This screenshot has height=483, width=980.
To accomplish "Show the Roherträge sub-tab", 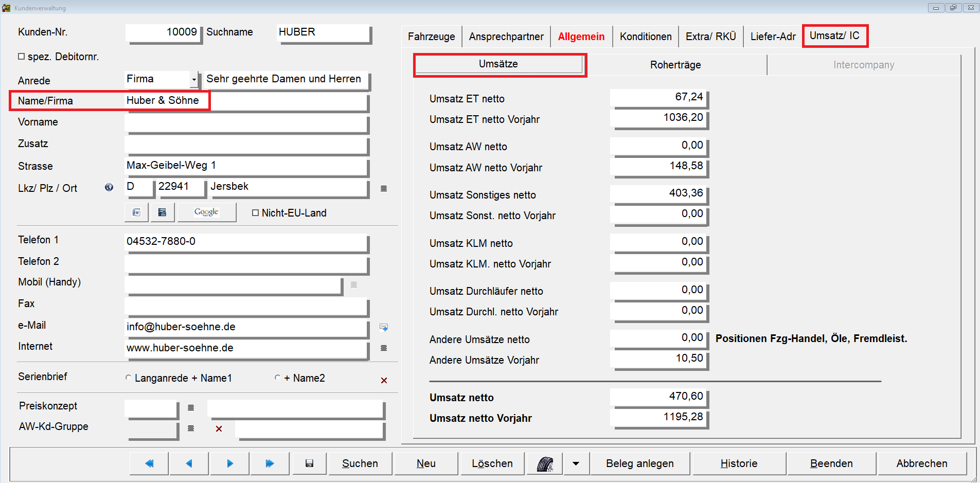I will tap(675, 65).
